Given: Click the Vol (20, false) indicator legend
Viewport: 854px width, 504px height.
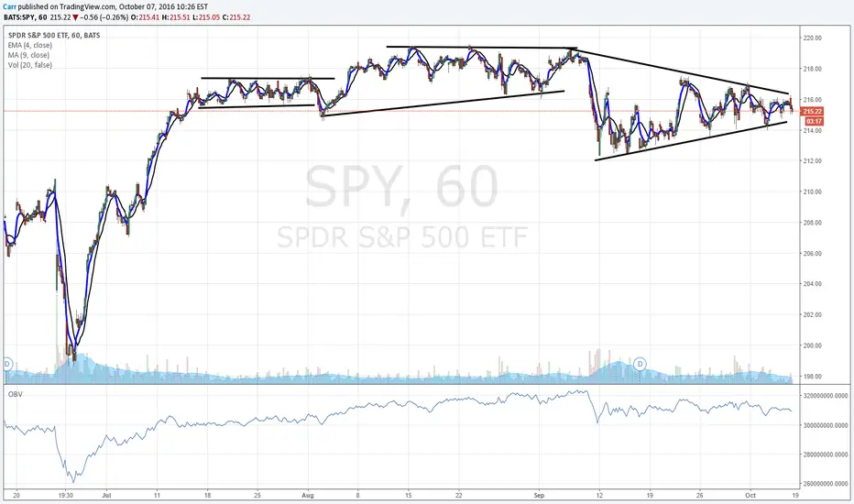Looking at the screenshot, I should point(30,65).
